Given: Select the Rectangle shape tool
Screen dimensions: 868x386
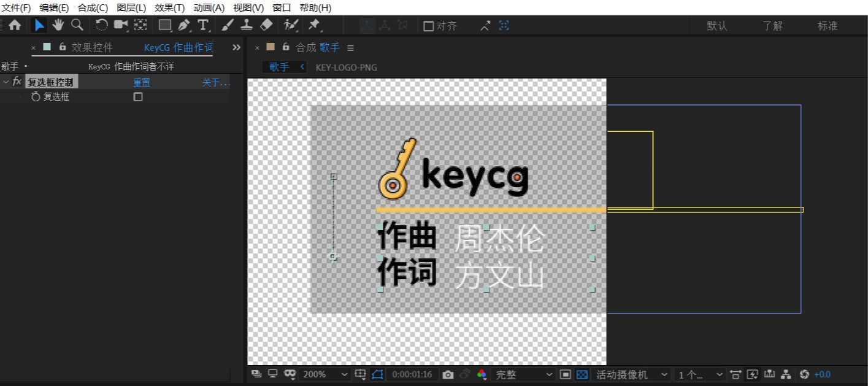Looking at the screenshot, I should click(x=165, y=25).
